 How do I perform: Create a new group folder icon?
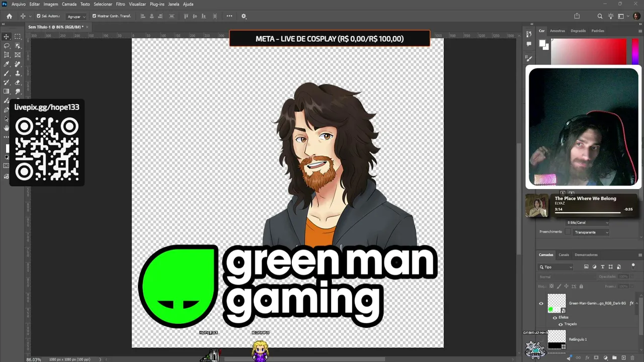(614, 357)
